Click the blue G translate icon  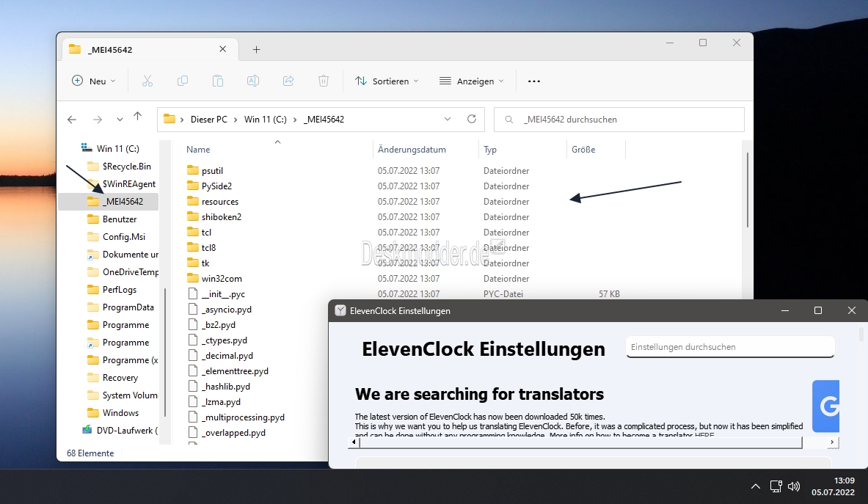(x=825, y=406)
